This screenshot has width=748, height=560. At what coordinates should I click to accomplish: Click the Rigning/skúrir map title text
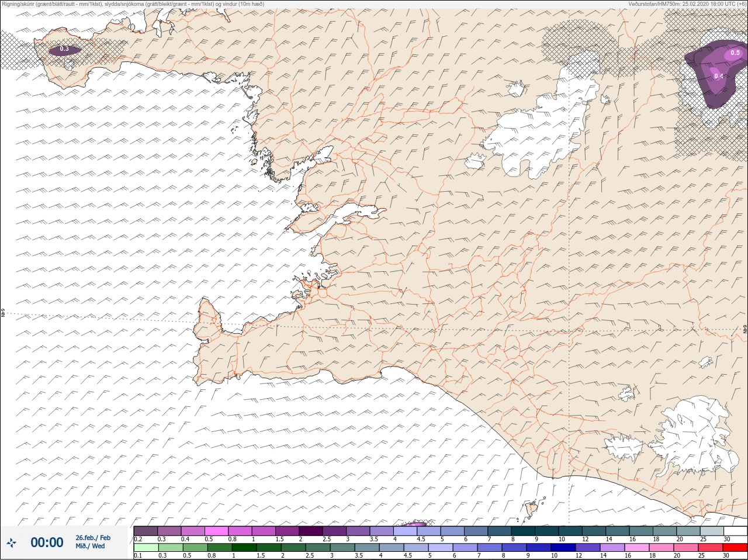pos(133,4)
